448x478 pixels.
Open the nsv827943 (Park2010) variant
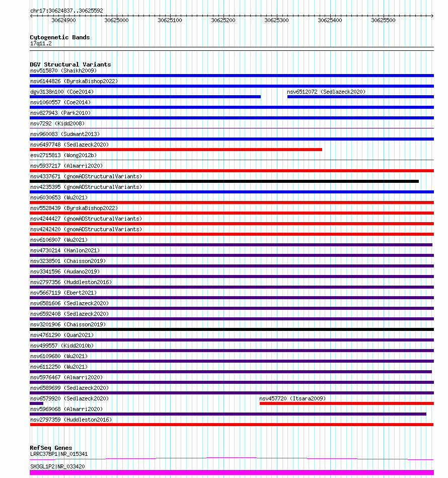[x=60, y=113]
